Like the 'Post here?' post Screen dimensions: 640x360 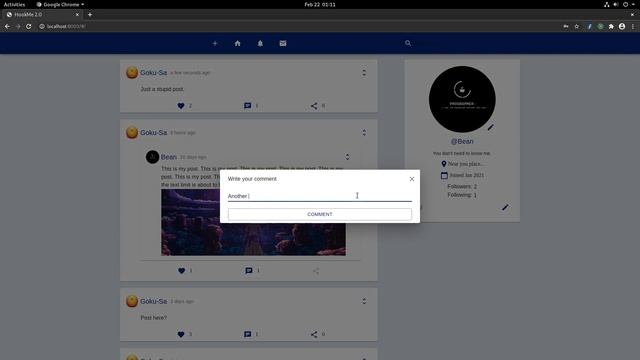tap(181, 334)
